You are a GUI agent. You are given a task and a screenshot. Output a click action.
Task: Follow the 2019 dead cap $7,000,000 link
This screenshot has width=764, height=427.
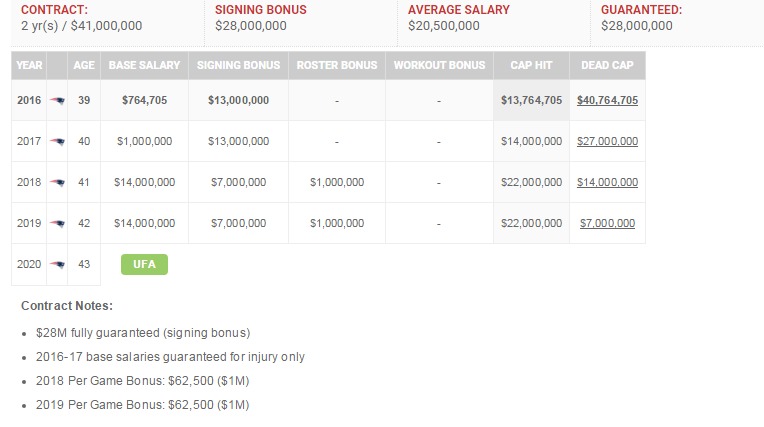click(607, 223)
